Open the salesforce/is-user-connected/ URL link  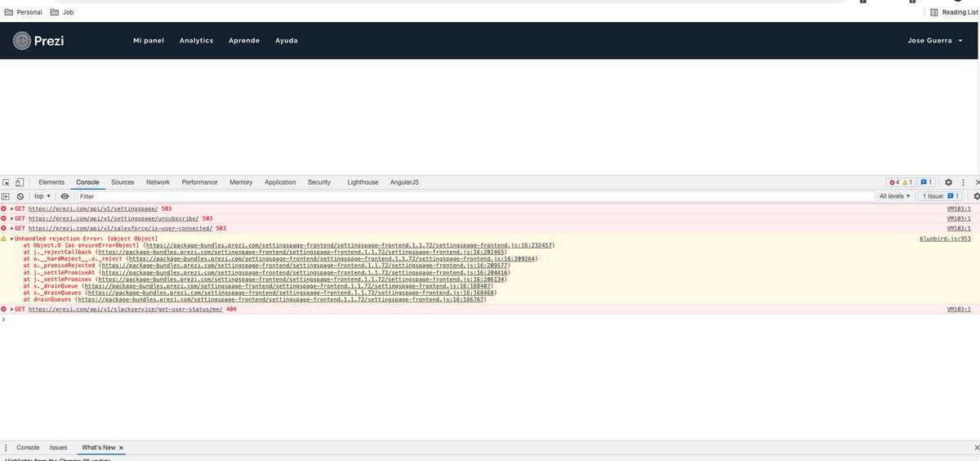click(120, 229)
